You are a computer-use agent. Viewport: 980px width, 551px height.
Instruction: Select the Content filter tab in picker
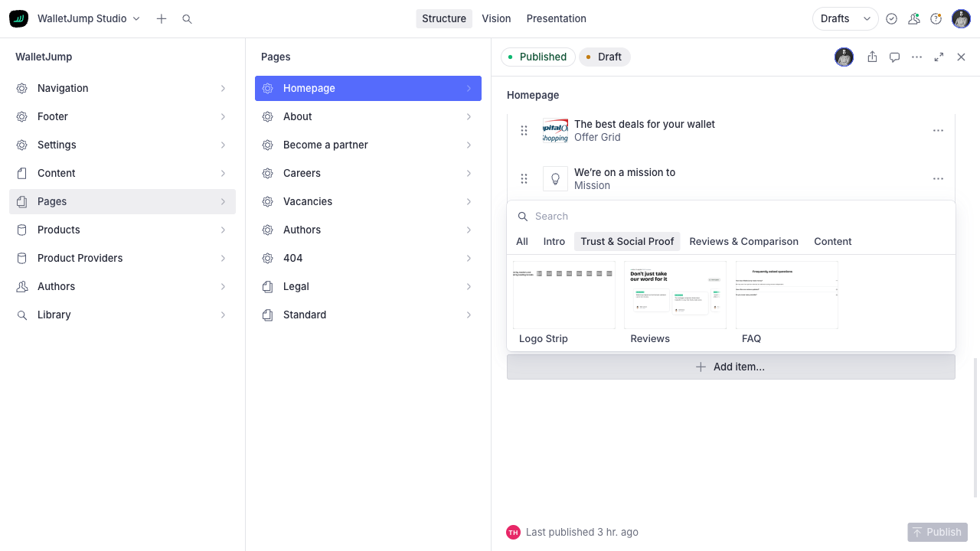[833, 241]
